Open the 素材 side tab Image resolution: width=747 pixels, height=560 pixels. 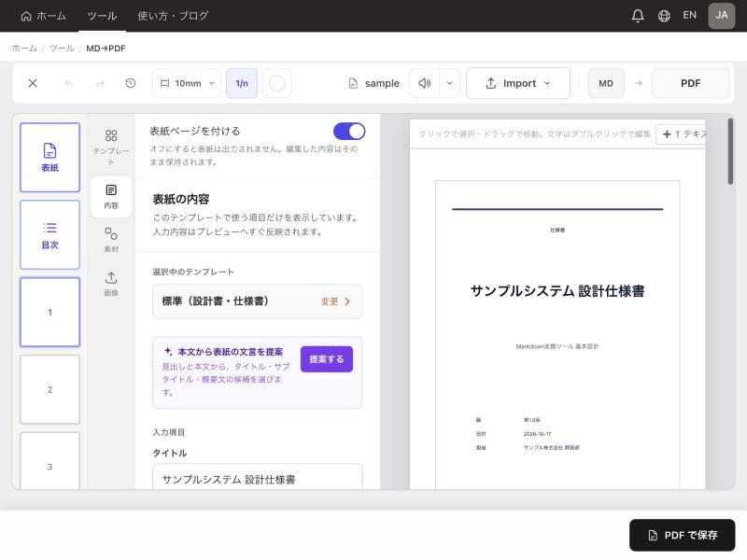coord(111,240)
